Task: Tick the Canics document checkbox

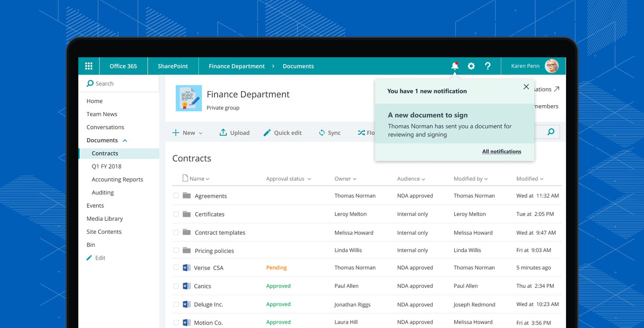Action: tap(176, 286)
